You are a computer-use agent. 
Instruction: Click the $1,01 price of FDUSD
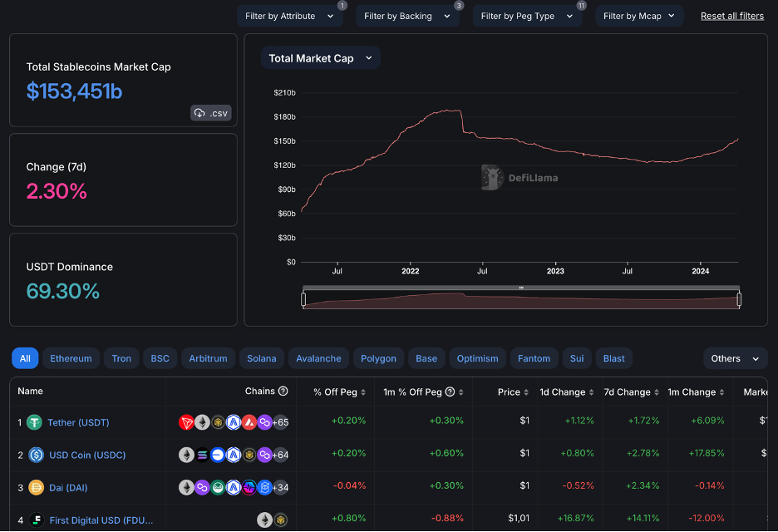(x=519, y=518)
